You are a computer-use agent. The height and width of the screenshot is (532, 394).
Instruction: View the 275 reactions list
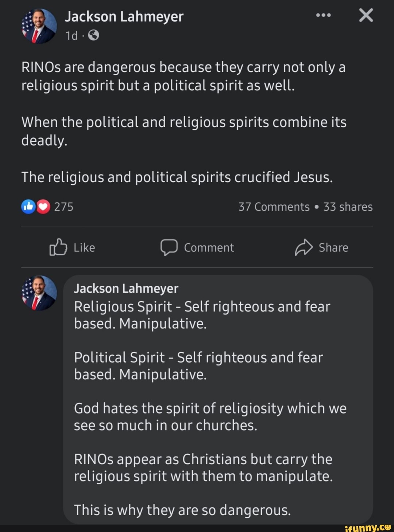[x=64, y=207]
